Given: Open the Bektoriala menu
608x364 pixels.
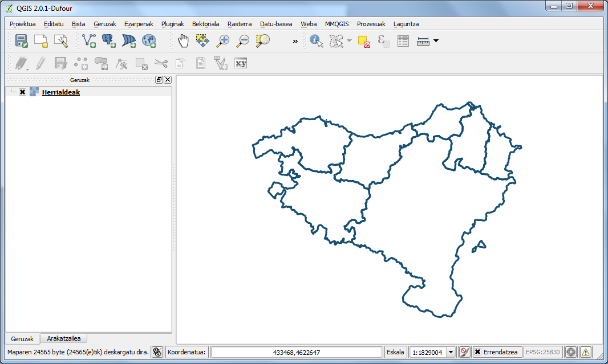Looking at the screenshot, I should click(205, 24).
